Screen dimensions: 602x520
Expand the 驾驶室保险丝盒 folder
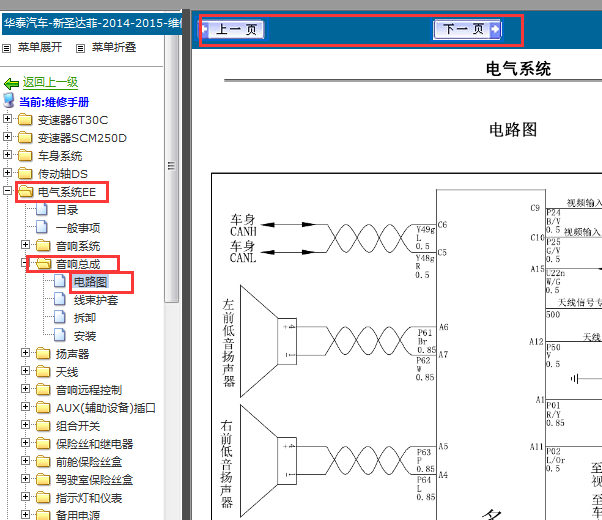click(x=25, y=479)
